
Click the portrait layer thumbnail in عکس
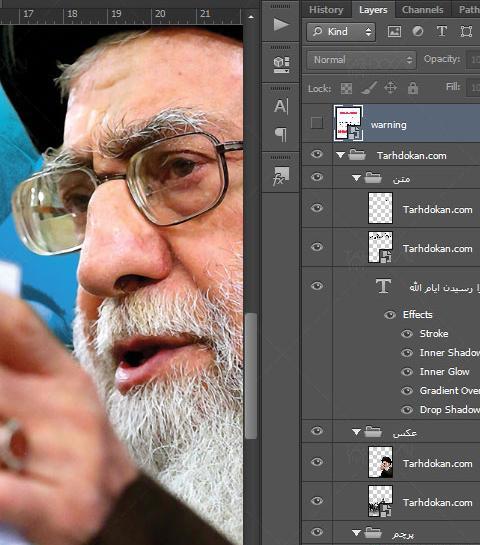point(380,462)
